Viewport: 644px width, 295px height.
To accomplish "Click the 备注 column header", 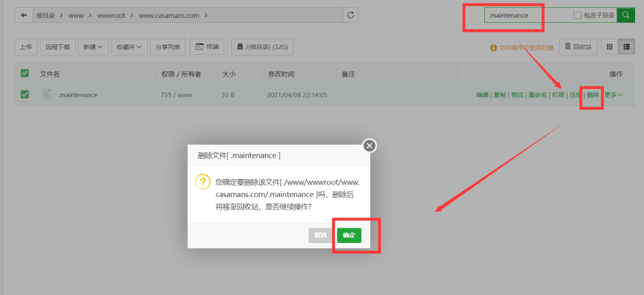I will [348, 74].
